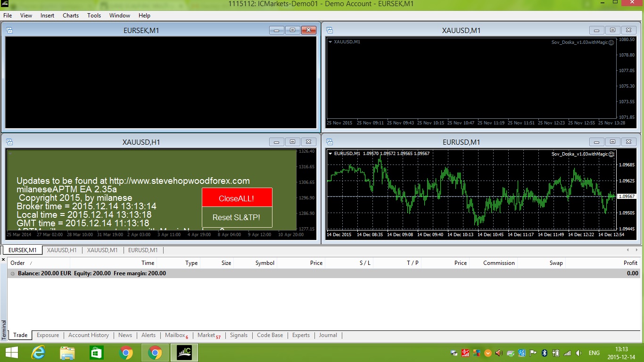Open the Windows Start button
644x362 pixels.
click(x=11, y=353)
